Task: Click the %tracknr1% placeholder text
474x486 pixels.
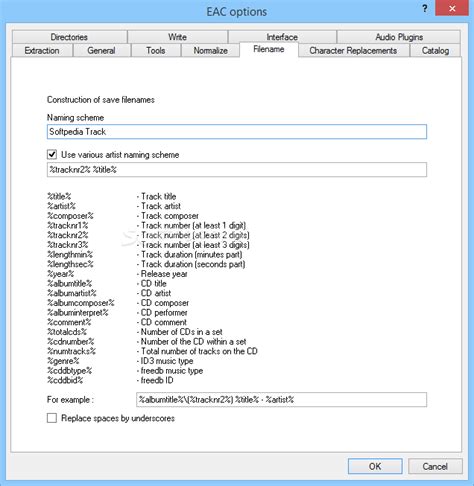Action: 68,225
